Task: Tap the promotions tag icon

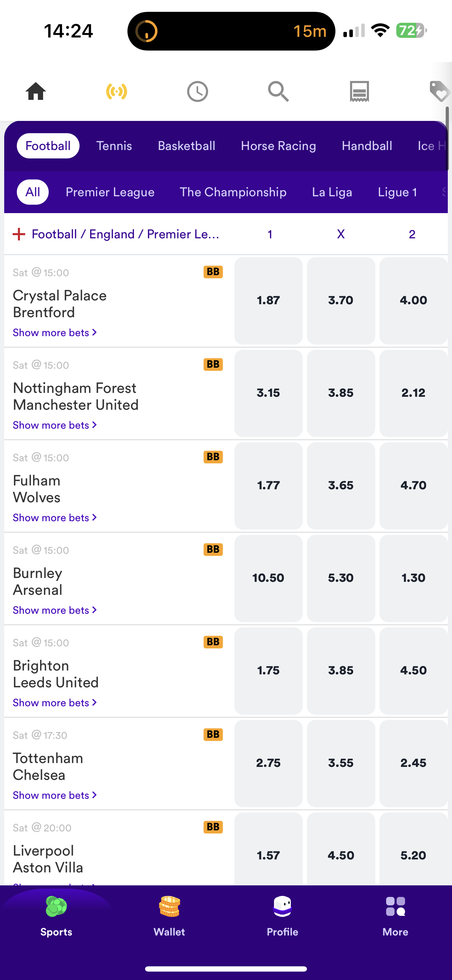Action: pos(439,91)
